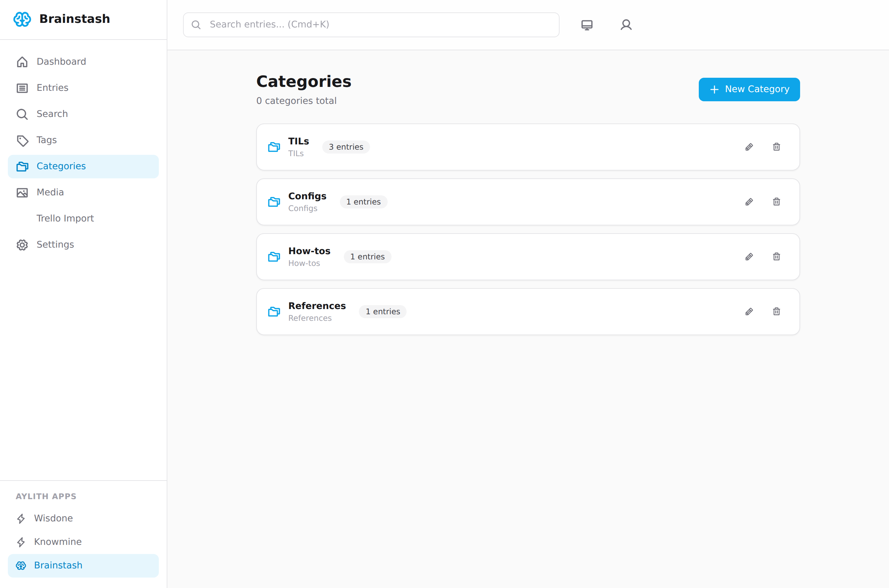Click the Brainstash title text

[75, 19]
